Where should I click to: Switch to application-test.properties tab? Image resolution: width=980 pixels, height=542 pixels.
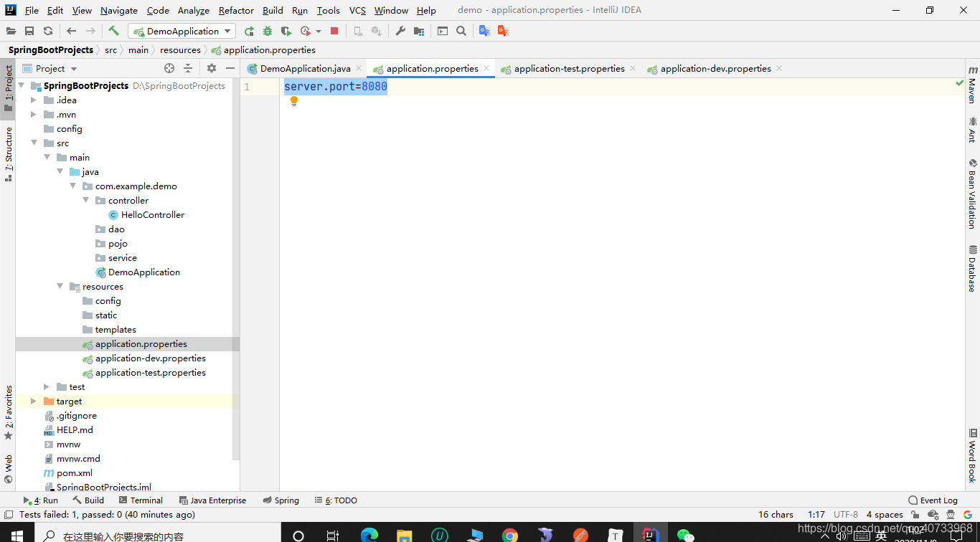click(569, 68)
